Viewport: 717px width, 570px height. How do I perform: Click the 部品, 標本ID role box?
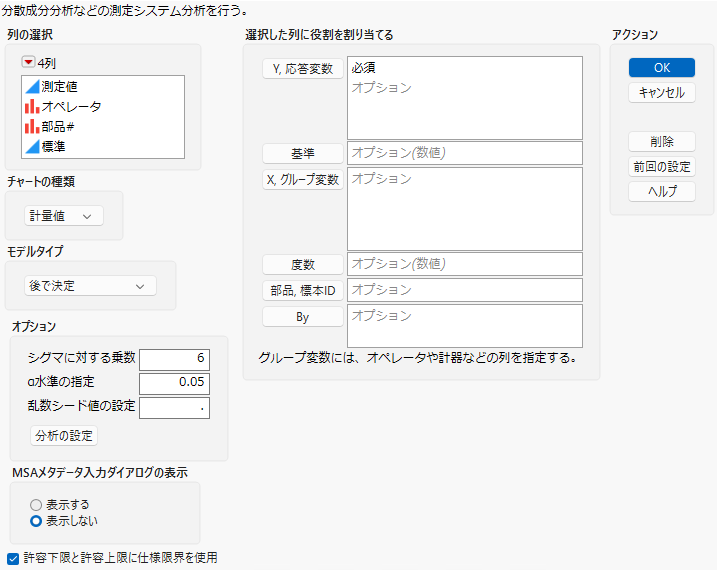click(x=465, y=290)
